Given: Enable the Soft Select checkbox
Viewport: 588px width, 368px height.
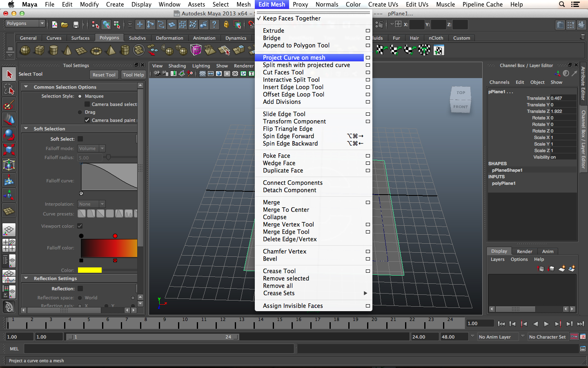Looking at the screenshot, I should pyautogui.click(x=80, y=139).
